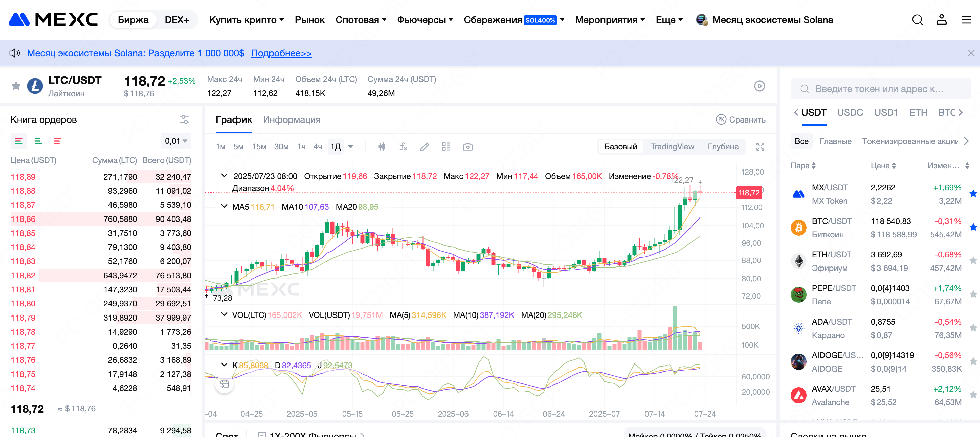Click the PK compare icon
The image size is (980, 437).
tap(721, 120)
